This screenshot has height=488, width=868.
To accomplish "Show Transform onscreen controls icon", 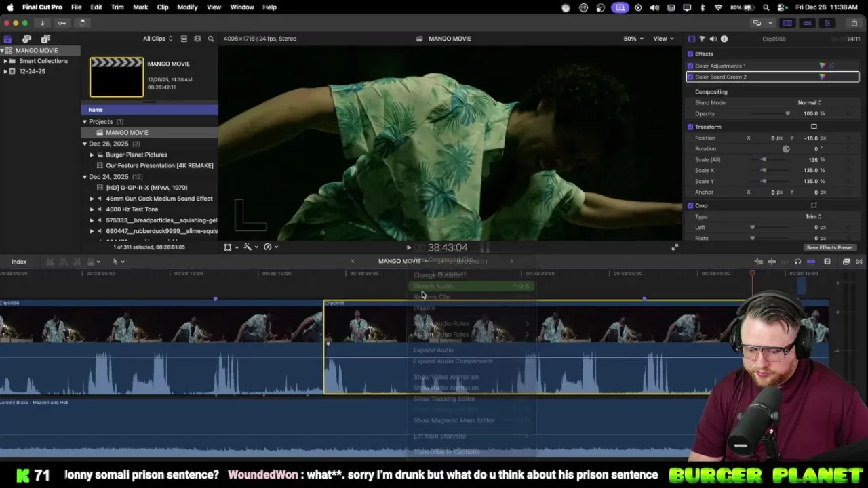I will (x=814, y=127).
